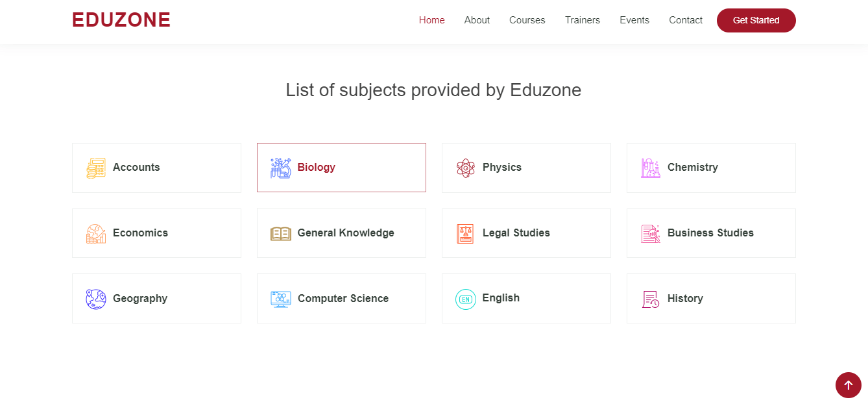Open the Courses navigation item
Viewport: 868px width, 404px height.
[527, 20]
